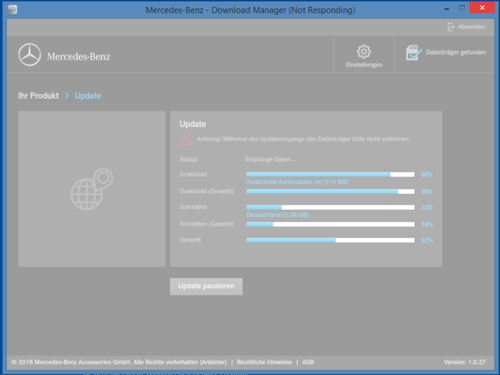Click the globe map pin product image
This screenshot has width=500, height=375.
pyautogui.click(x=92, y=189)
